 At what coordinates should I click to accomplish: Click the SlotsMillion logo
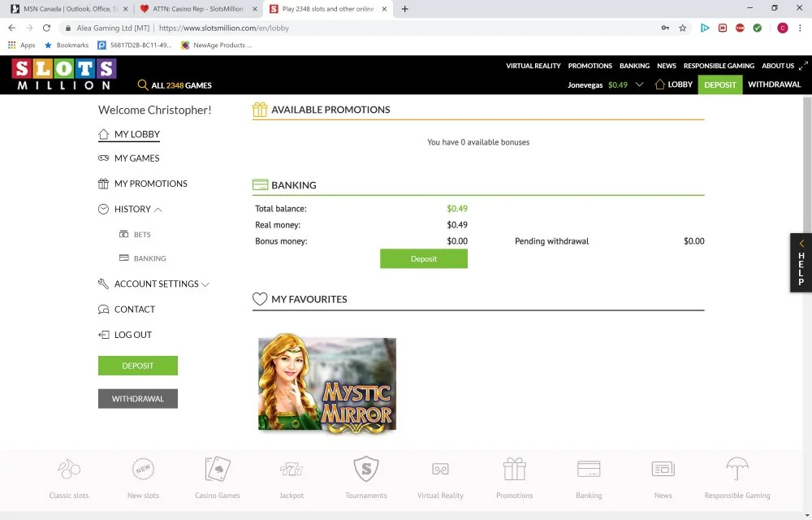64,74
